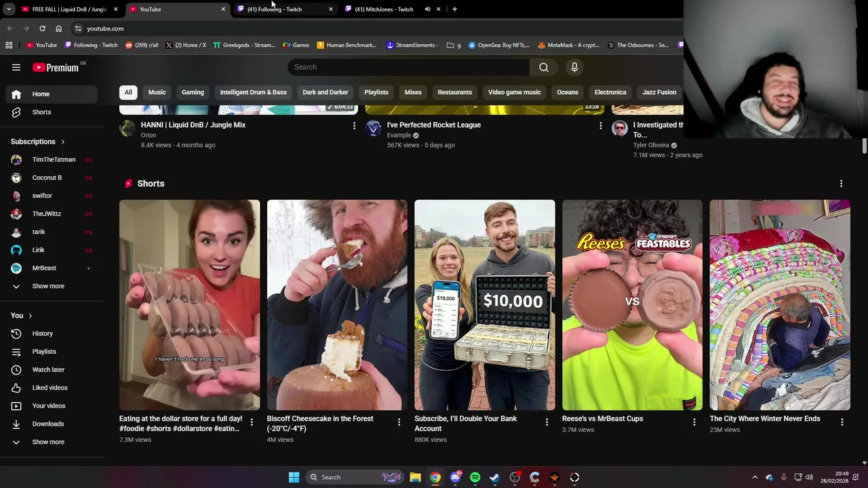
Task: Open the StreamElements bookmark
Action: (x=411, y=45)
